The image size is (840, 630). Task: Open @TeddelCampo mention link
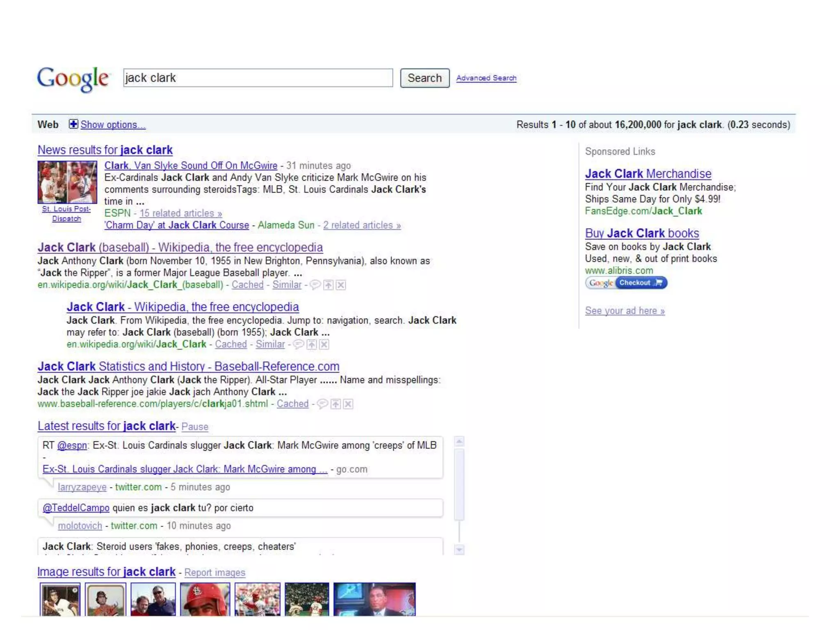pos(76,508)
